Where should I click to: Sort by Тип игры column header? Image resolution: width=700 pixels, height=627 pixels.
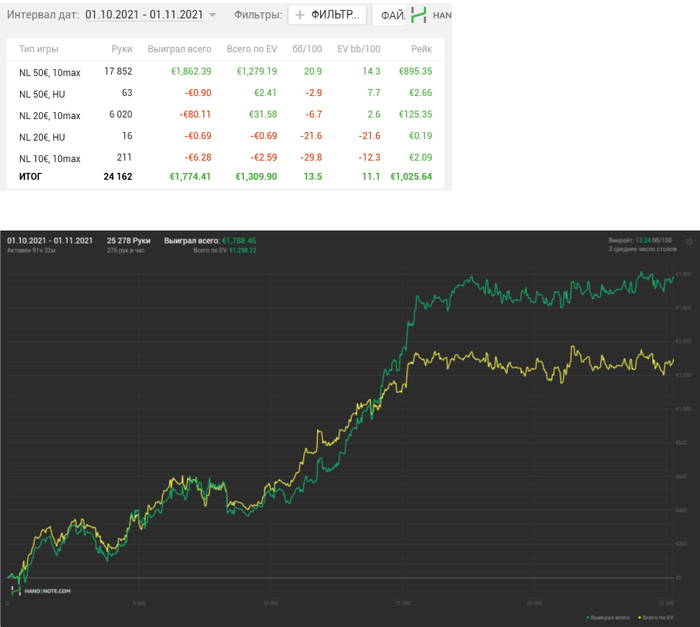point(38,49)
